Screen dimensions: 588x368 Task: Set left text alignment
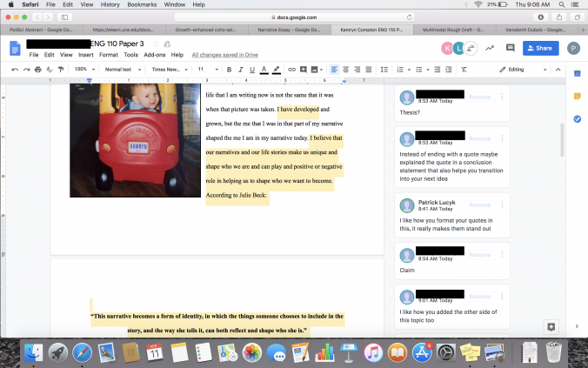tap(334, 70)
